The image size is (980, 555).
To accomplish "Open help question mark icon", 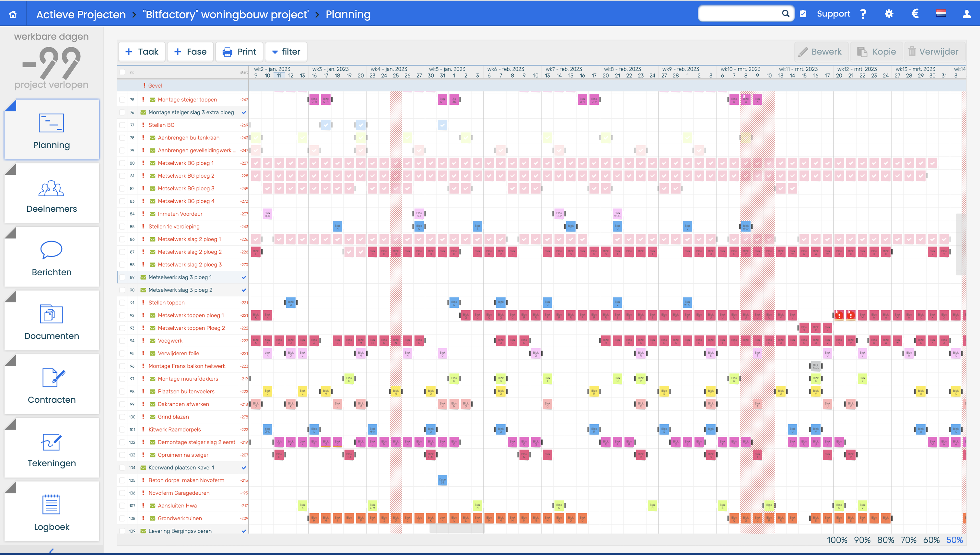I will tap(863, 14).
